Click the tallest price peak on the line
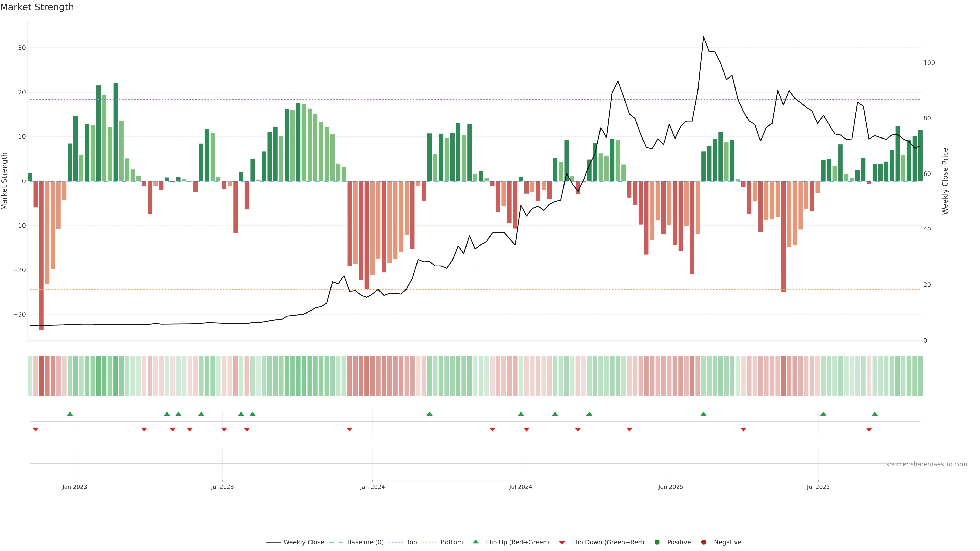The width and height of the screenshot is (980, 551). point(703,37)
